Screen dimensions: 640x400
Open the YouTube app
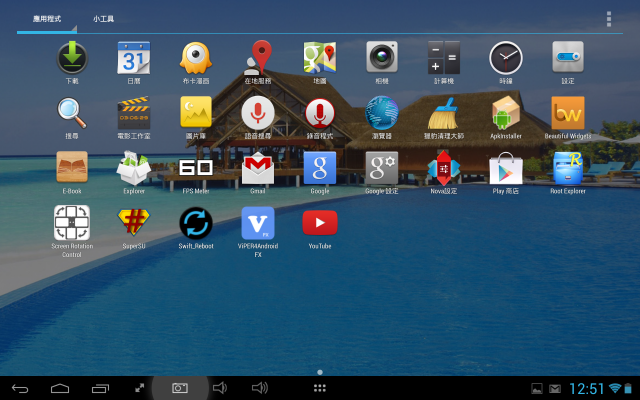pyautogui.click(x=320, y=222)
